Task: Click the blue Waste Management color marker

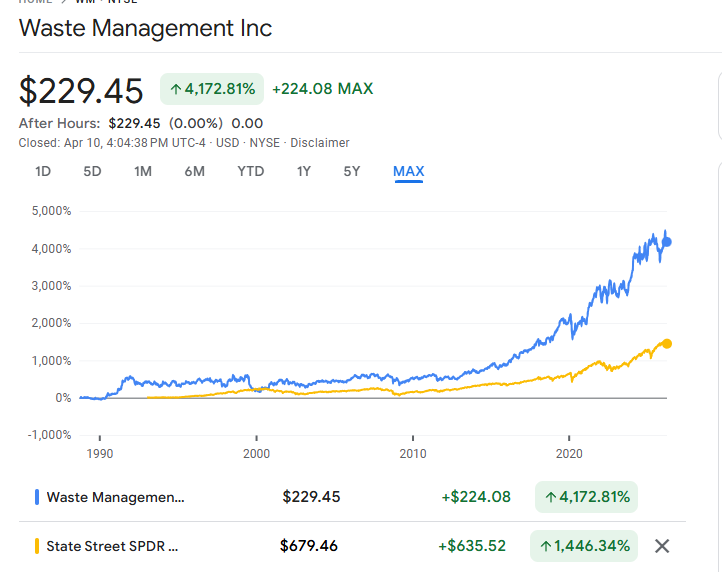Action: [x=37, y=497]
